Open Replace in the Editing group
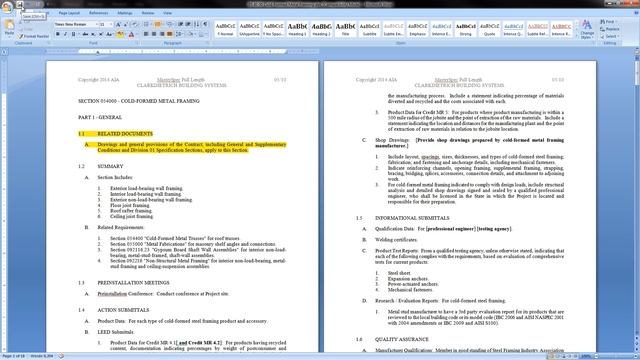640x360 pixels. (x=610, y=29)
